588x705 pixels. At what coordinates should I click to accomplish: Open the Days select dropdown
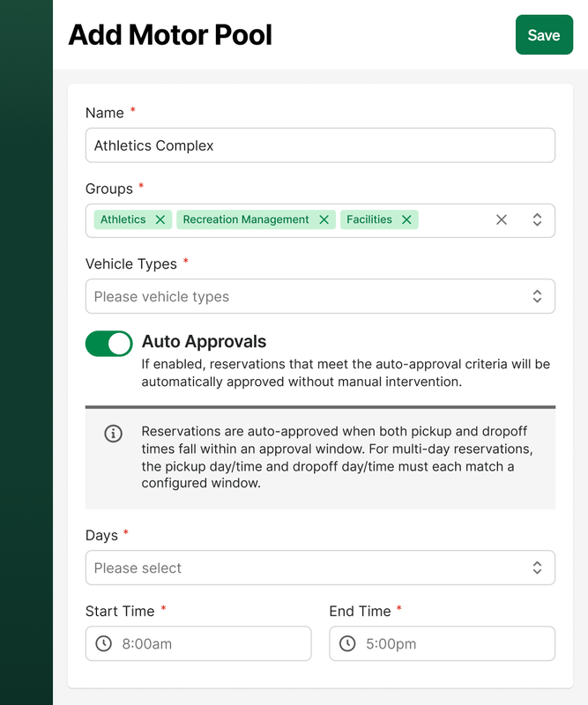pos(320,568)
